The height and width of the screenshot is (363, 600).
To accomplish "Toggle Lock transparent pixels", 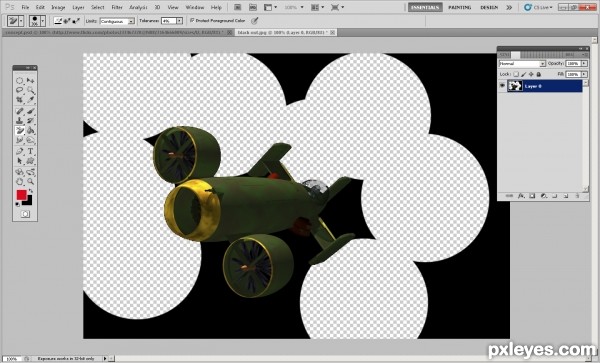I will (516, 74).
